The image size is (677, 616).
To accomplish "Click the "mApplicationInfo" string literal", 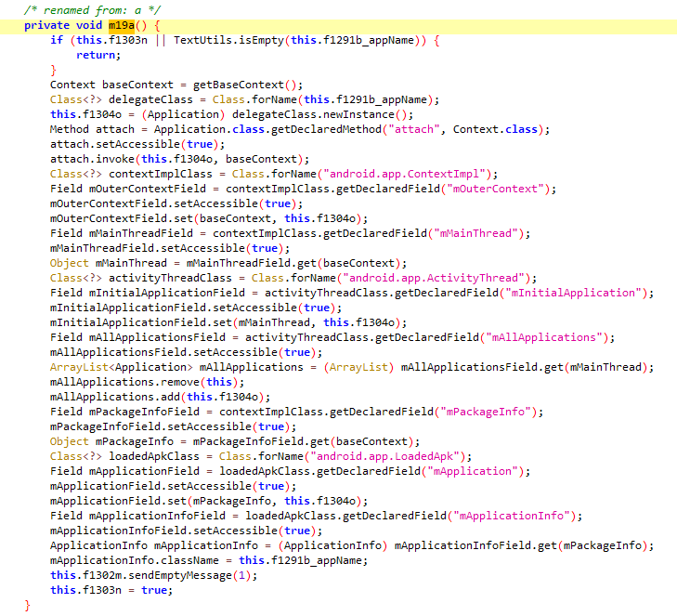I will click(x=512, y=516).
